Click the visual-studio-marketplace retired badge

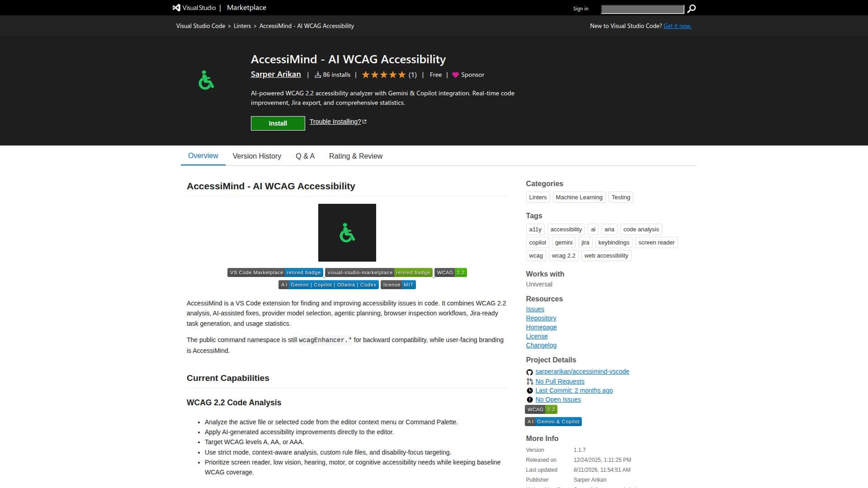(379, 272)
